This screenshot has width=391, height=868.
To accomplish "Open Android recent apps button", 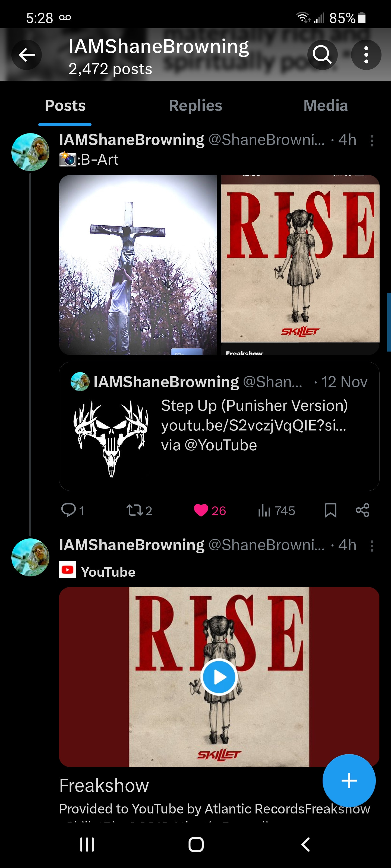I will coord(87,844).
